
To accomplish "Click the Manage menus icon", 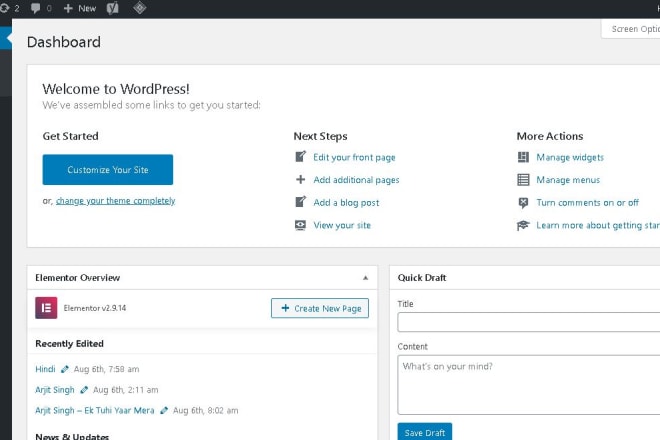I will click(x=523, y=180).
